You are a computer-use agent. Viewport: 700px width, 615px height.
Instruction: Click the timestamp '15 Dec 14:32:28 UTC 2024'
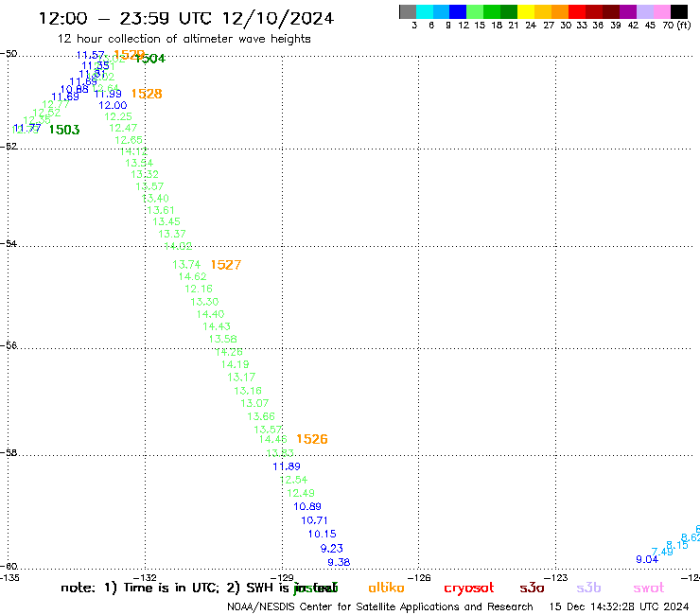tap(620, 606)
